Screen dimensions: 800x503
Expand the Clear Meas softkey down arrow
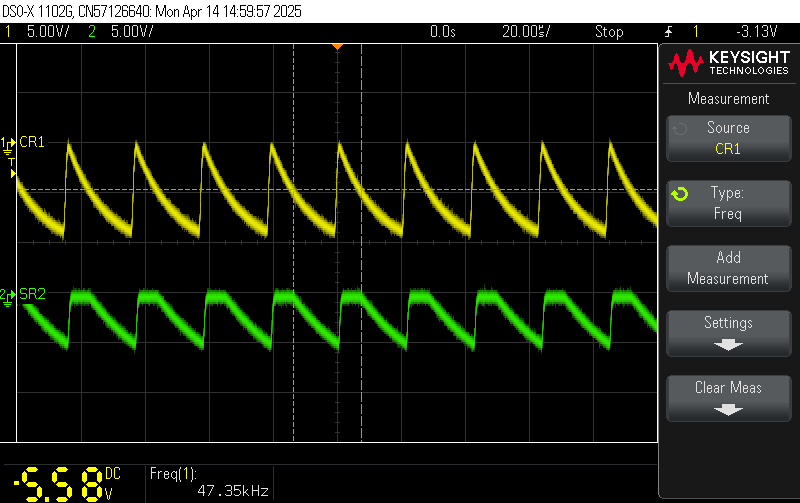click(728, 409)
